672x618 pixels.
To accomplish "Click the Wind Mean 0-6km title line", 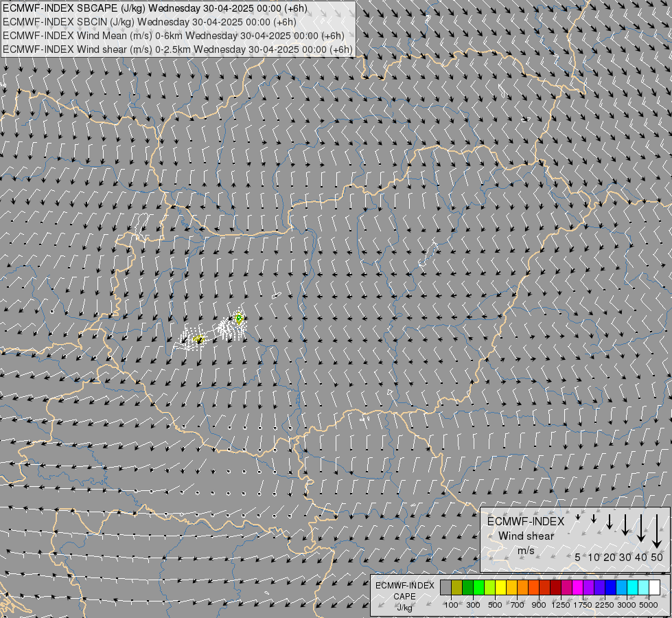I will click(174, 36).
